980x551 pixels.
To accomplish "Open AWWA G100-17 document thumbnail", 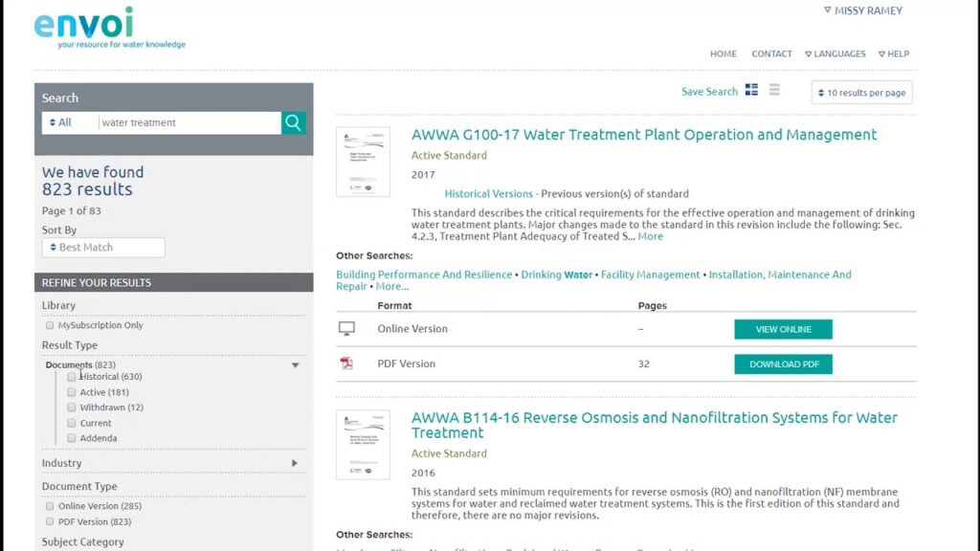I will pos(363,162).
